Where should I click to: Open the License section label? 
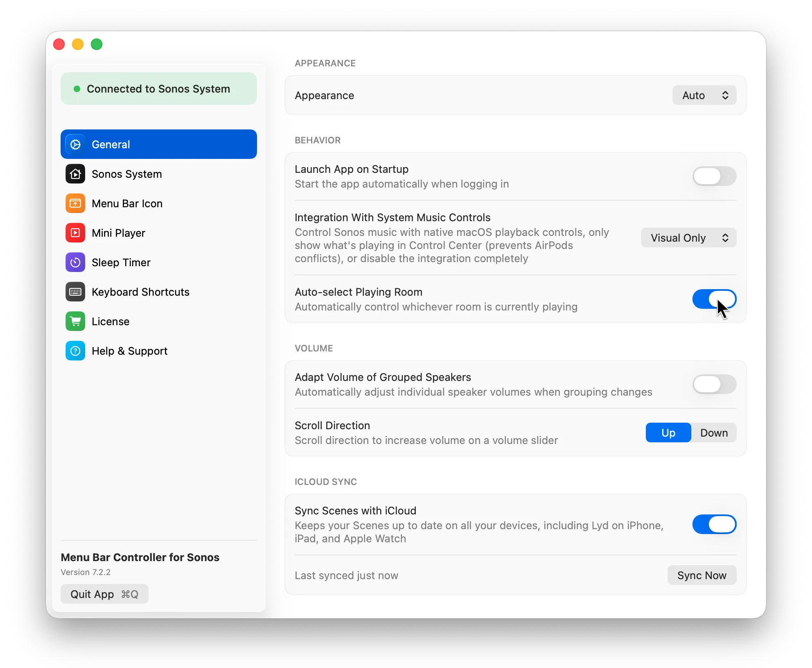[111, 322]
